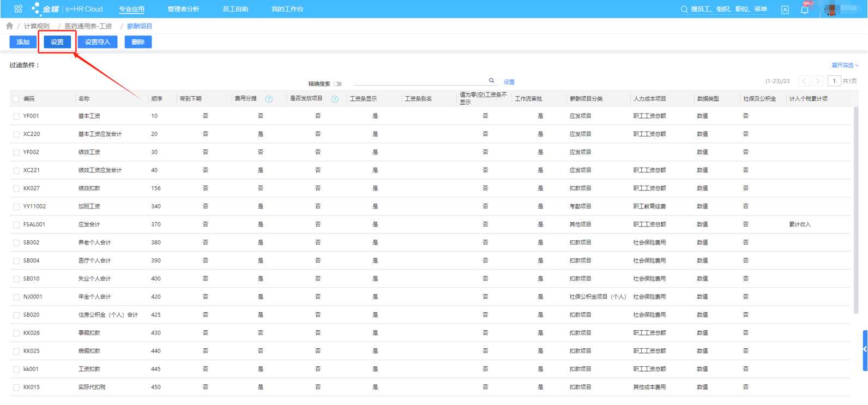Open the 管理者分析 menu
The width and height of the screenshot is (868, 405).
tap(183, 9)
